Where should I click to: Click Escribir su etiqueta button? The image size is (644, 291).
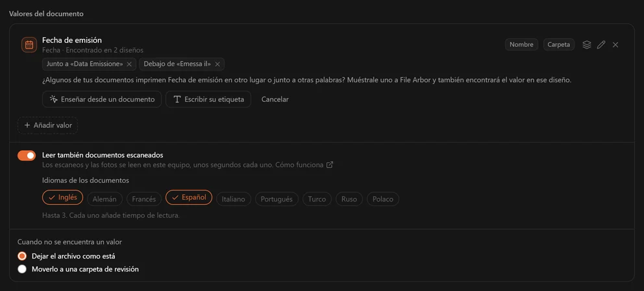click(208, 99)
